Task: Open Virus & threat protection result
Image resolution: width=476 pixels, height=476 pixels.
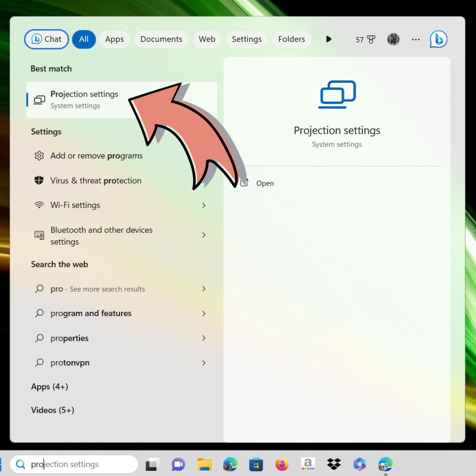Action: pyautogui.click(x=122, y=180)
